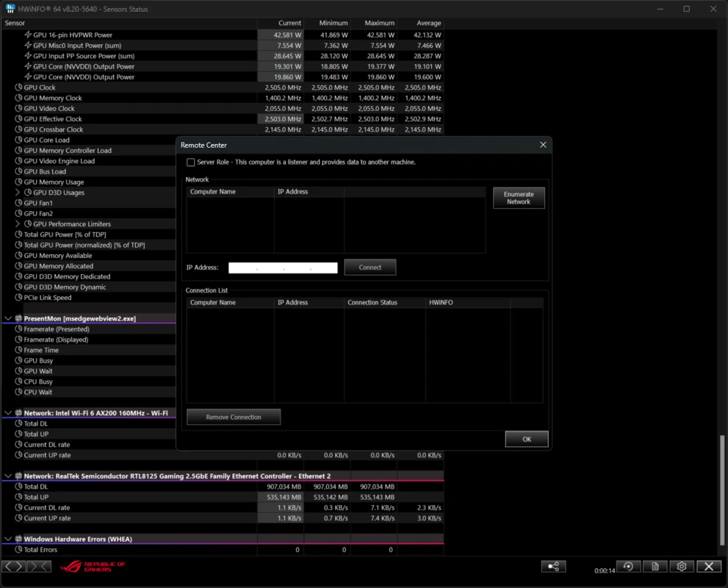Click clock icon beside GPU Video Clock

point(18,108)
